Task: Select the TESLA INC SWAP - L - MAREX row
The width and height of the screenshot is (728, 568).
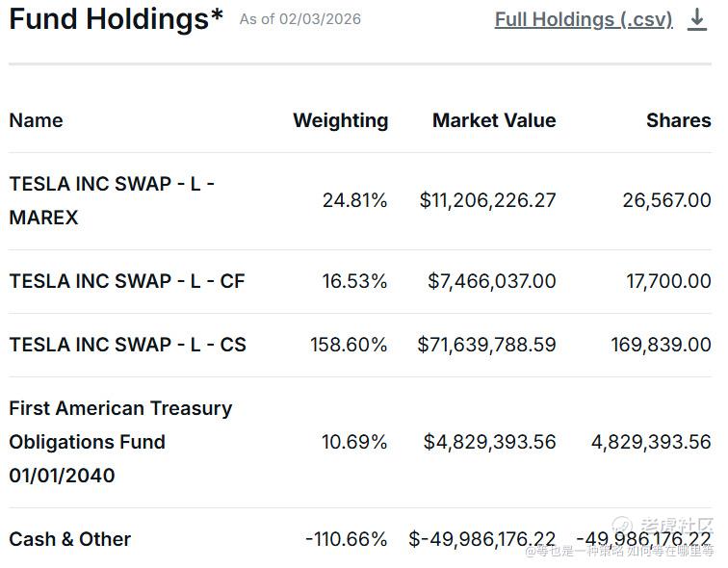Action: 111,200
